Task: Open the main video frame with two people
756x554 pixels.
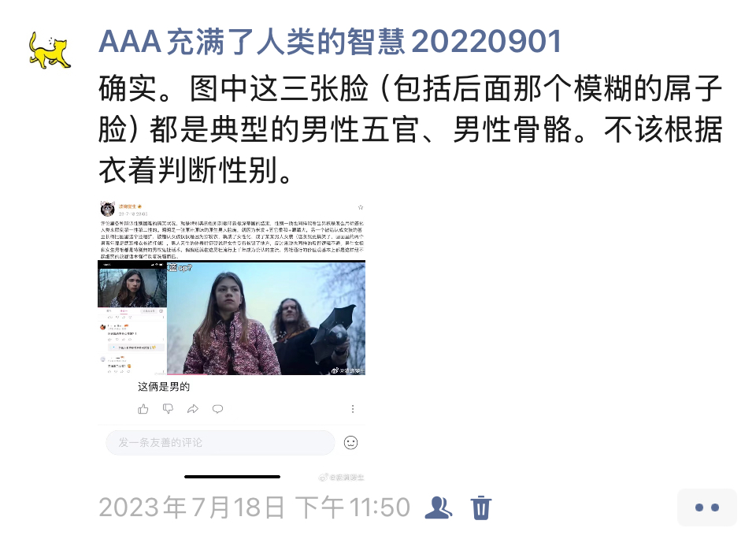Action: coord(266,318)
